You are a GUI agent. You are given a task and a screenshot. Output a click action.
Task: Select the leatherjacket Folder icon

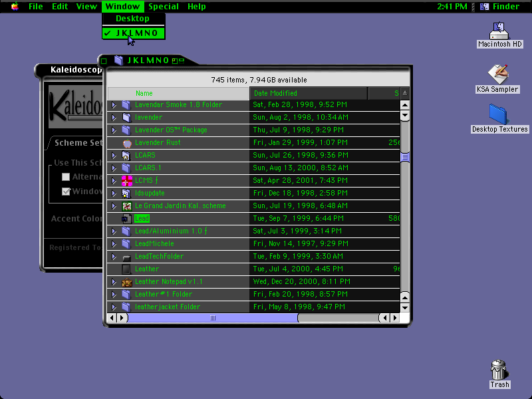point(126,307)
